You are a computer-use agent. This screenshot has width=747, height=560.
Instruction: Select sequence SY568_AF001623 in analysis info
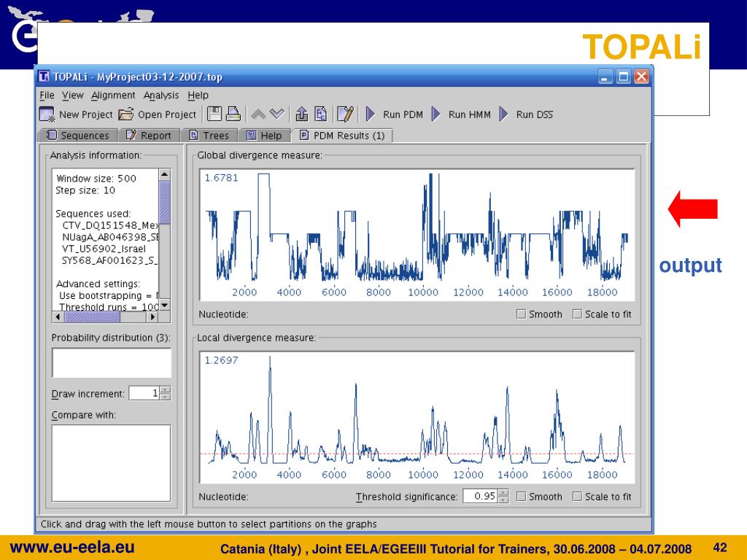109,260
